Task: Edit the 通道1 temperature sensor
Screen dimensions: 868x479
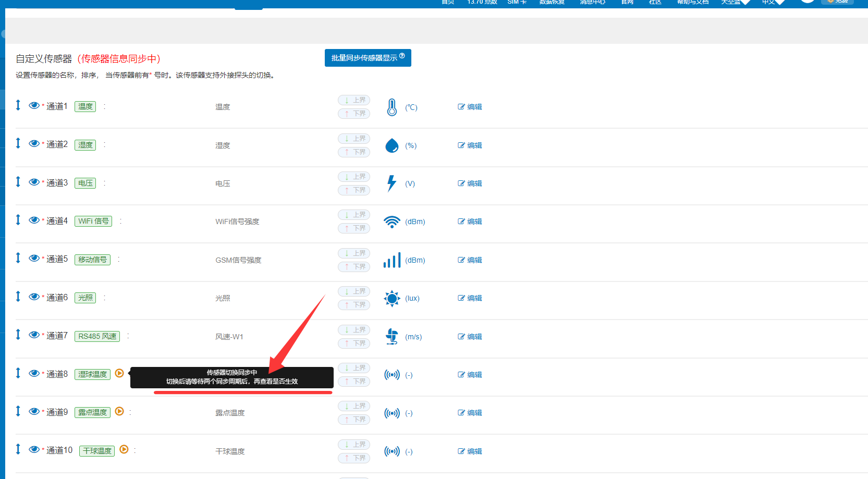Action: [x=470, y=107]
